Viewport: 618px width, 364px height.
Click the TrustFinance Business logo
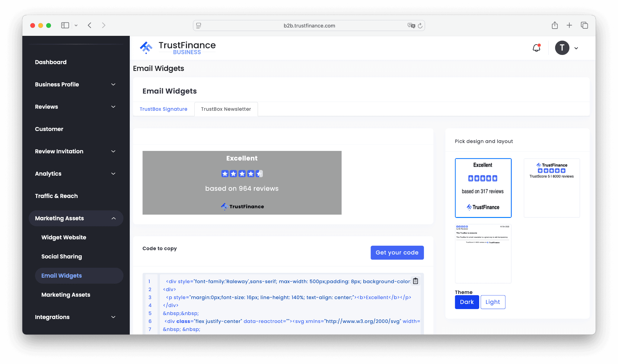tap(178, 48)
